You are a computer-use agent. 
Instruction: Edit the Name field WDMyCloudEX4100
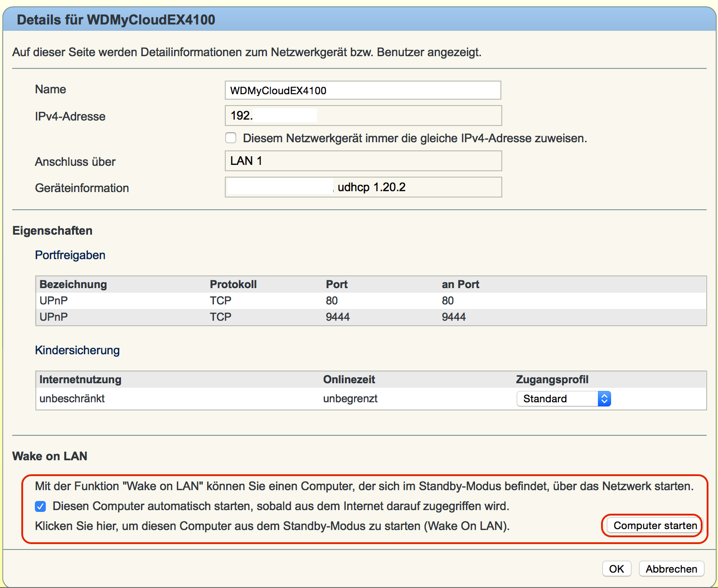click(363, 90)
